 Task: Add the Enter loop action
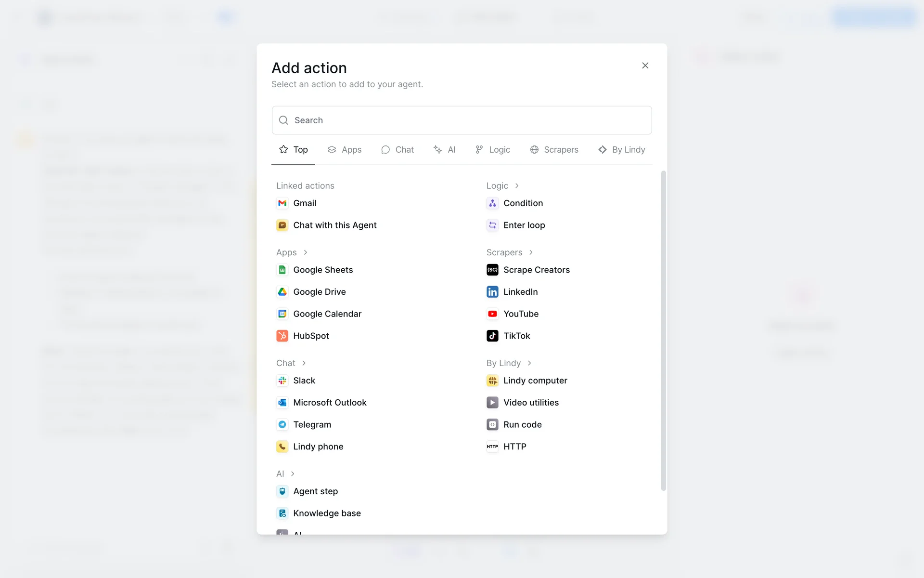524,225
